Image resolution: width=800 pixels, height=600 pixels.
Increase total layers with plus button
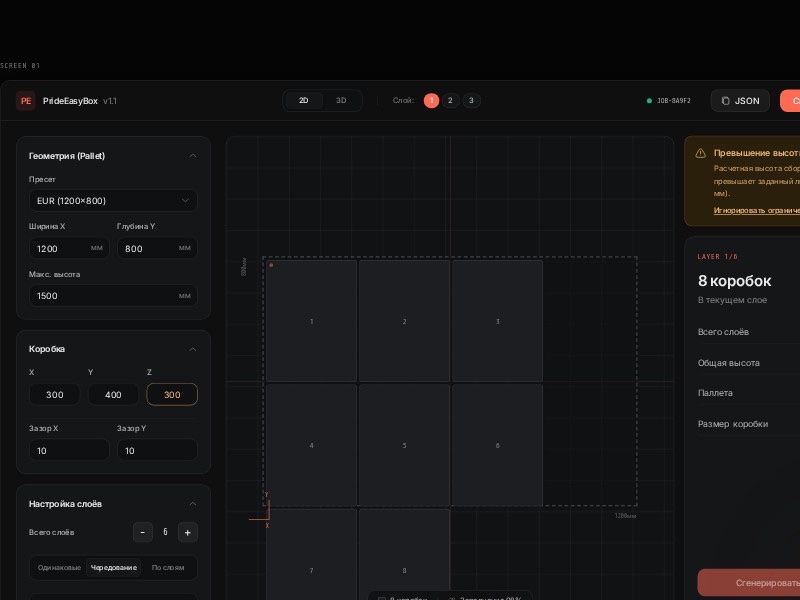point(187,532)
